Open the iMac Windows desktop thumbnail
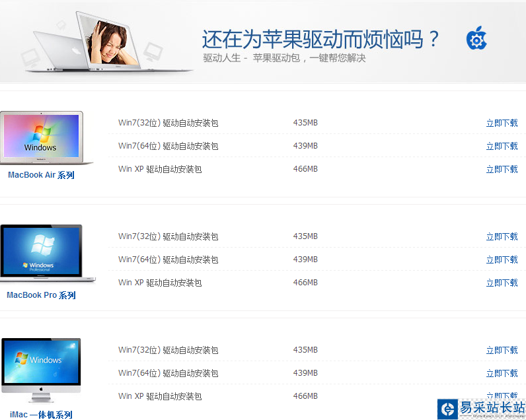This screenshot has height=420, width=526. coord(41,370)
